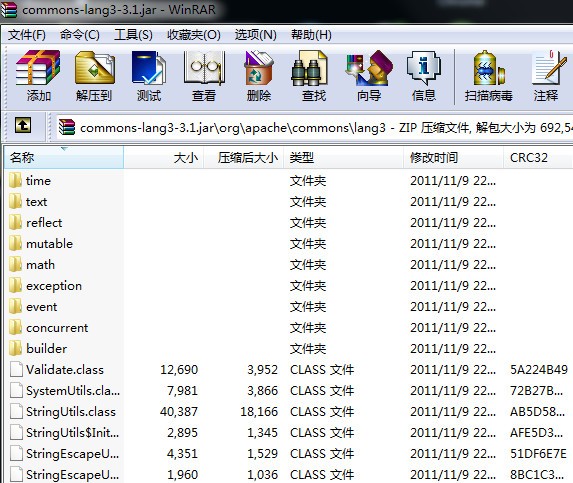Click 文件夹 type of the math row

pyautogui.click(x=308, y=265)
